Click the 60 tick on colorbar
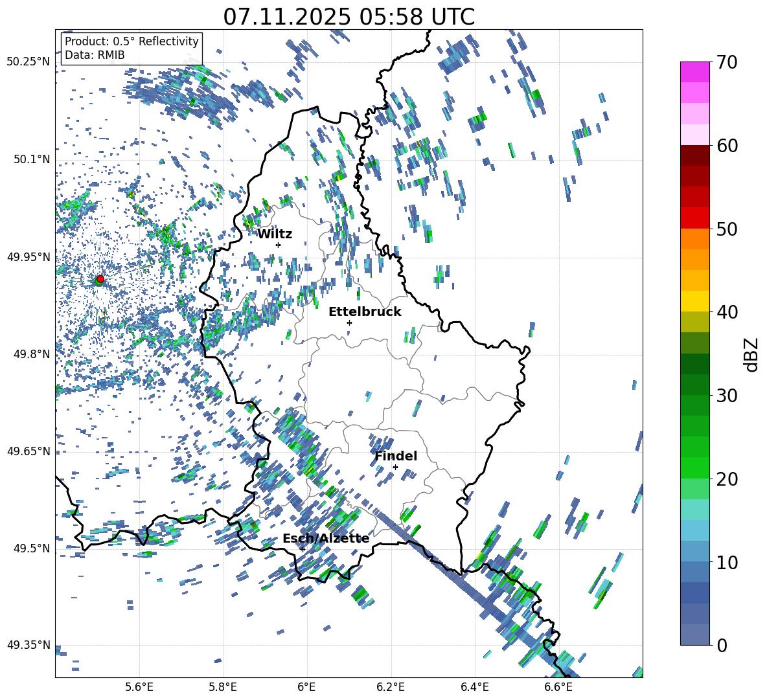The image size is (767, 700). 727,146
